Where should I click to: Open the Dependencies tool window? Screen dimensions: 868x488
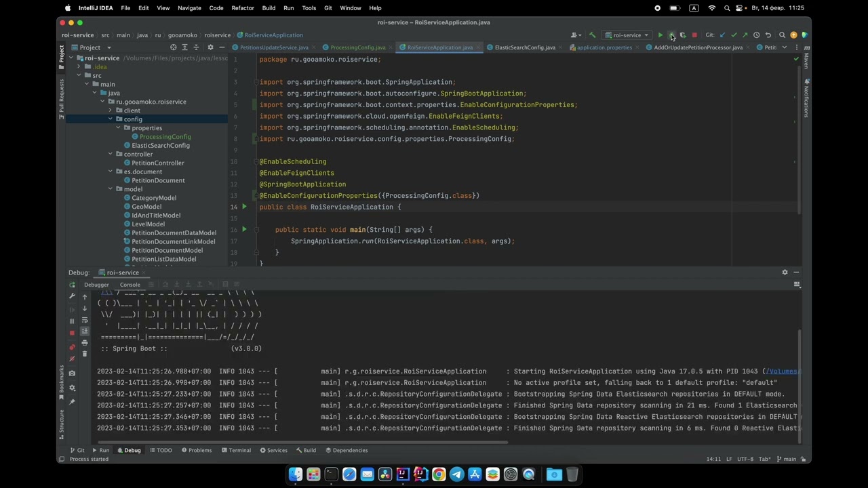pos(347,450)
